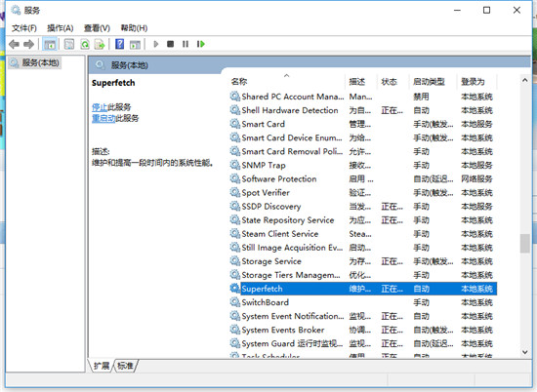Screen dimensions: 537x392
Task: Sort by the 描述 column header
Action: pyautogui.click(x=356, y=81)
